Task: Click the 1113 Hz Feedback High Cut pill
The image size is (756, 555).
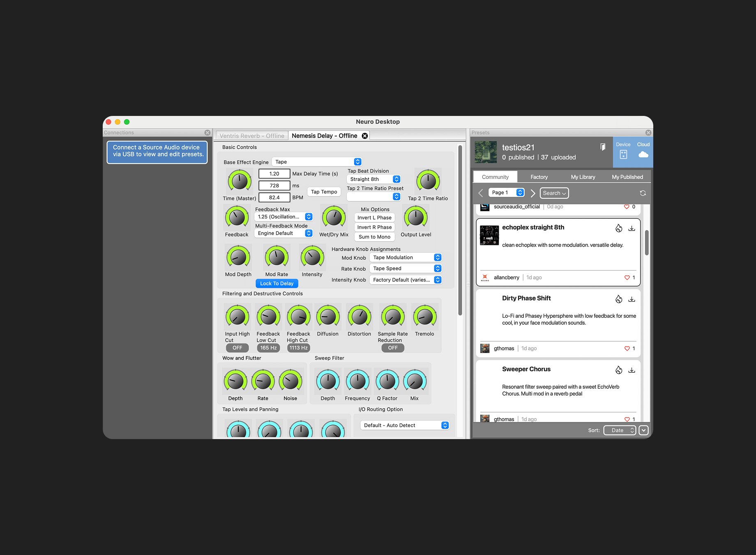Action: coord(298,348)
